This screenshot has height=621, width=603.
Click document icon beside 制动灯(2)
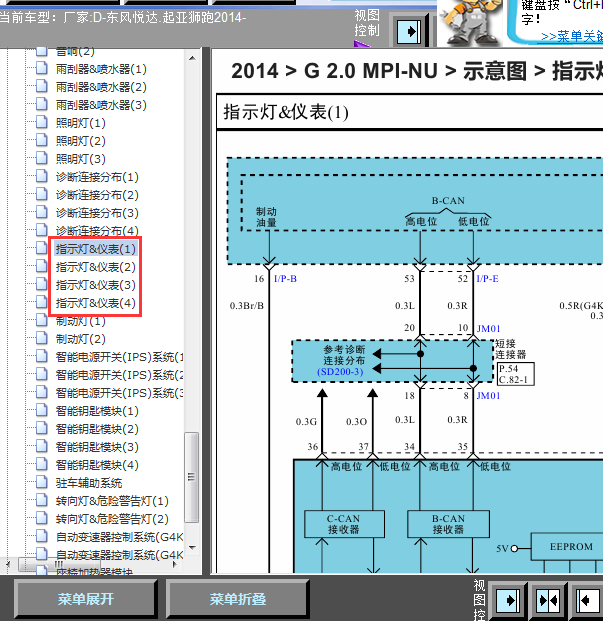pos(42,339)
